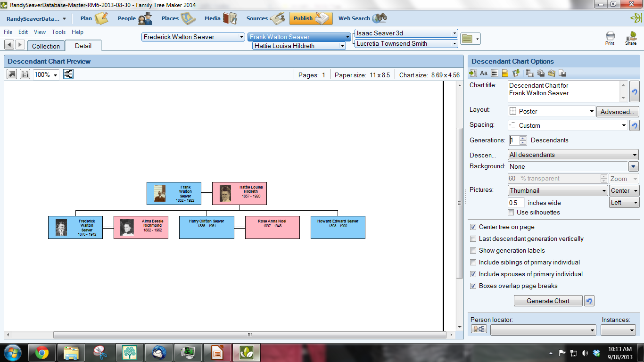Open the Thunderbird icon in the taskbar
The image size is (644, 362).
pyautogui.click(x=158, y=353)
